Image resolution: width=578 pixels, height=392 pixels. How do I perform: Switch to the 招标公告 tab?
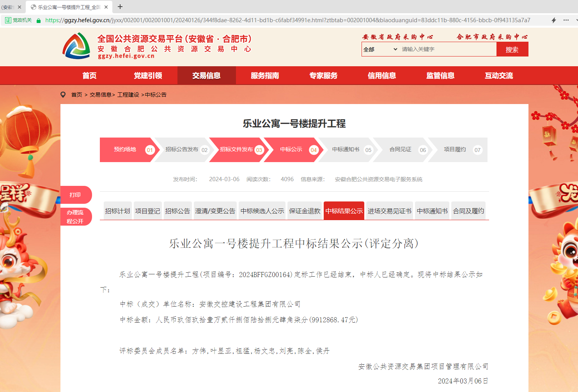(x=177, y=210)
